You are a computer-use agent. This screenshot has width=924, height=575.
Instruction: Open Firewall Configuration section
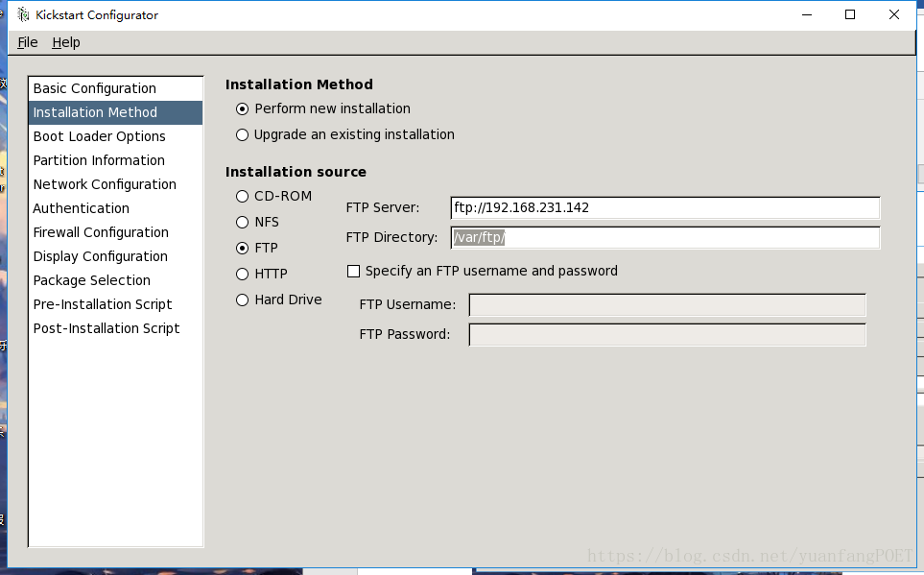[115, 232]
